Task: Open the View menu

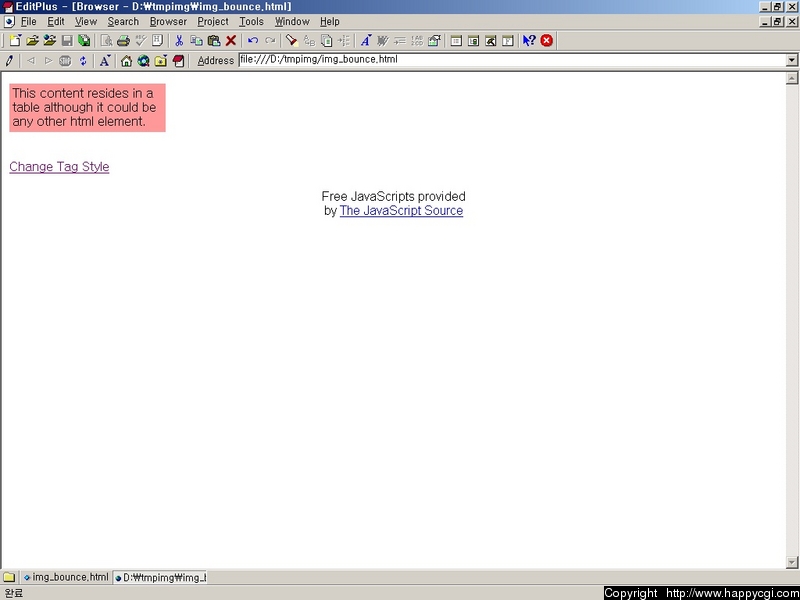Action: pos(86,21)
